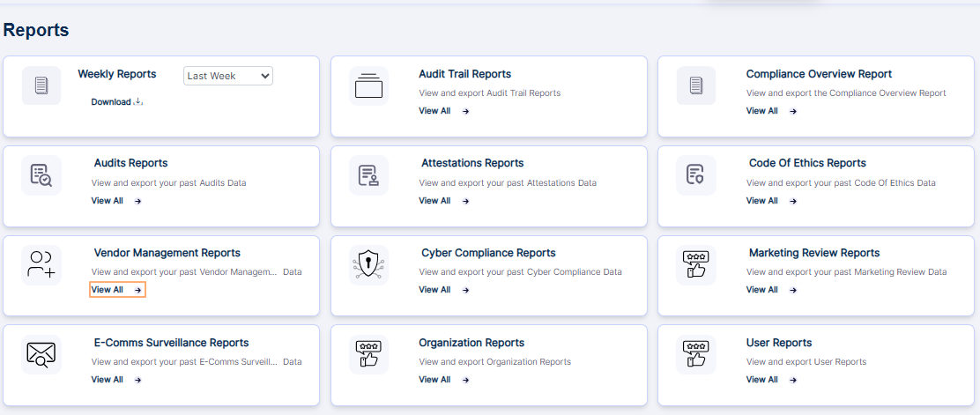The image size is (980, 415).
Task: Click 'View and export your past Cyber Compliance Data'
Action: click(x=521, y=272)
